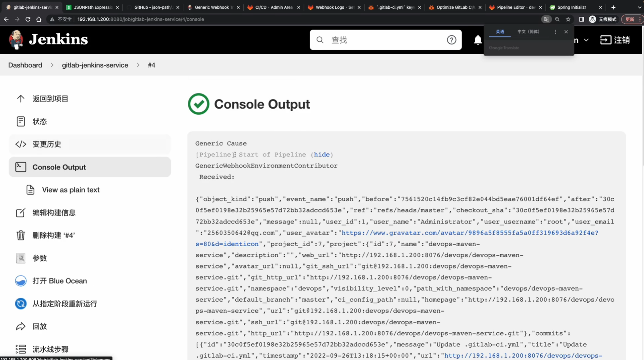This screenshot has height=360, width=644.
Task: Switch to the Spring Initializr tab
Action: click(x=576, y=7)
